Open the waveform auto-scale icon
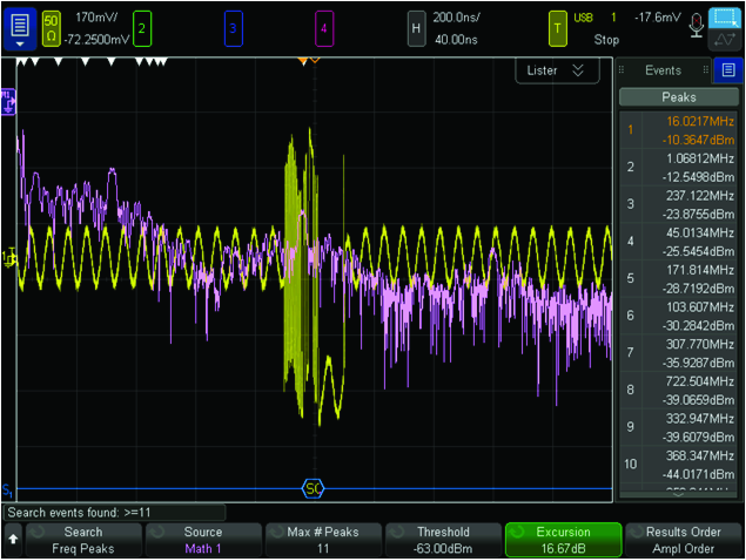 tap(725, 40)
